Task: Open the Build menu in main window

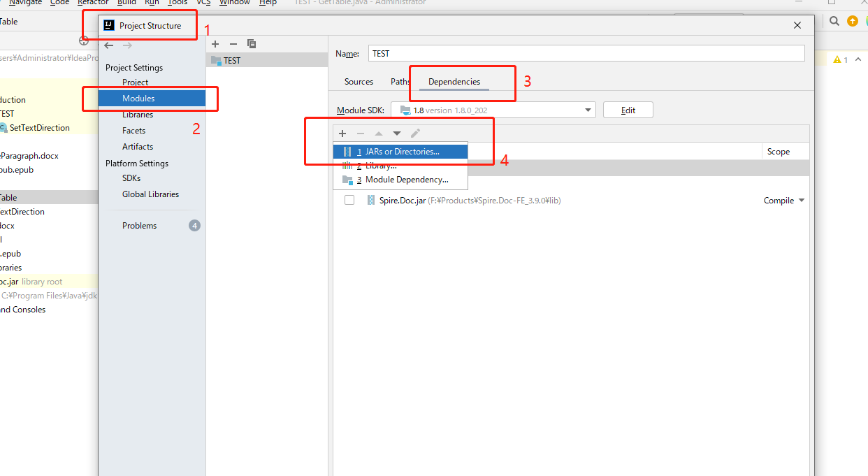Action: point(126,3)
